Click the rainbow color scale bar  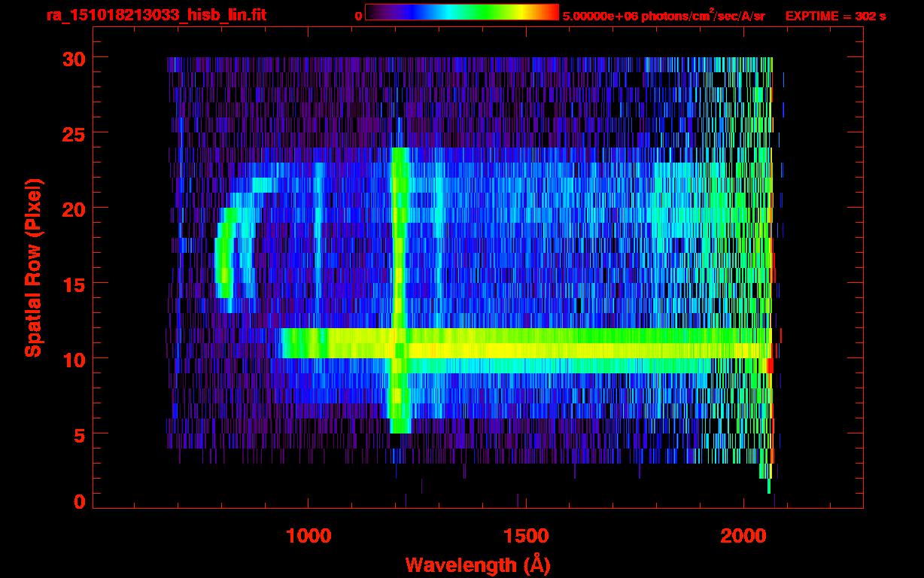[x=461, y=12]
